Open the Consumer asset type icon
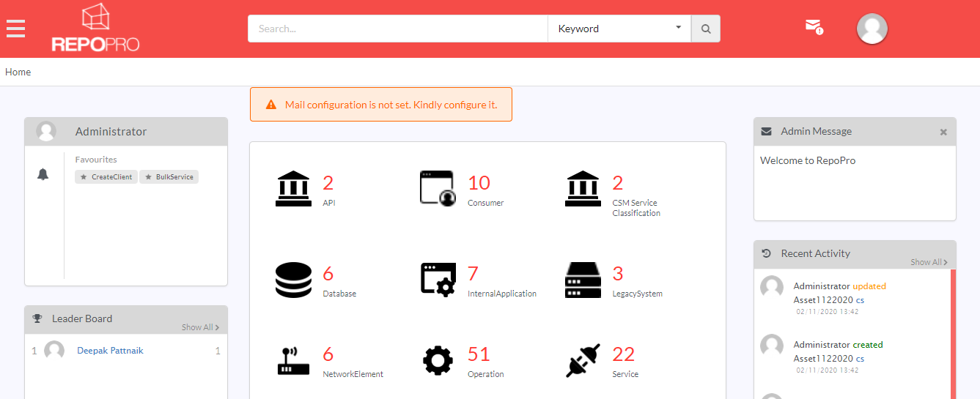Viewport: 980px width, 399px height. pyautogui.click(x=438, y=189)
